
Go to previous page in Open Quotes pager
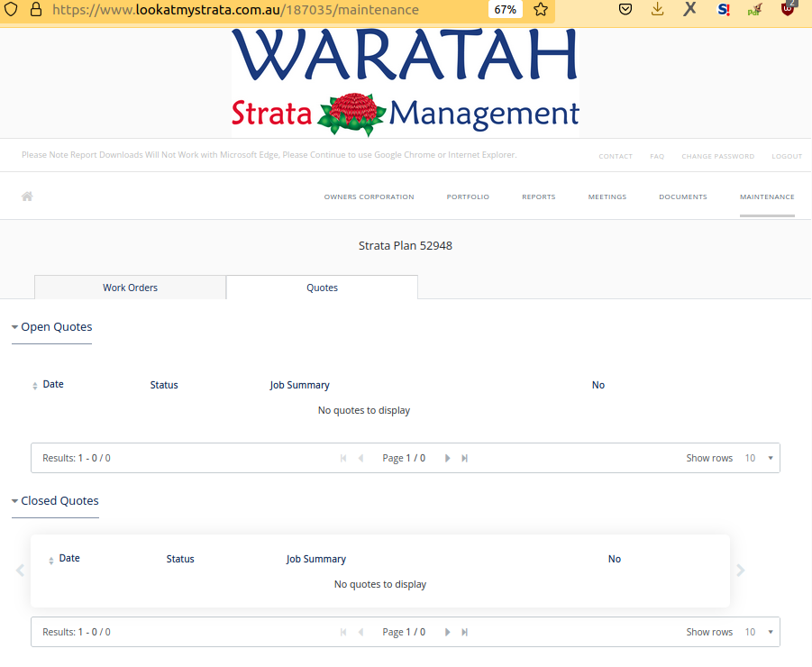click(x=361, y=458)
